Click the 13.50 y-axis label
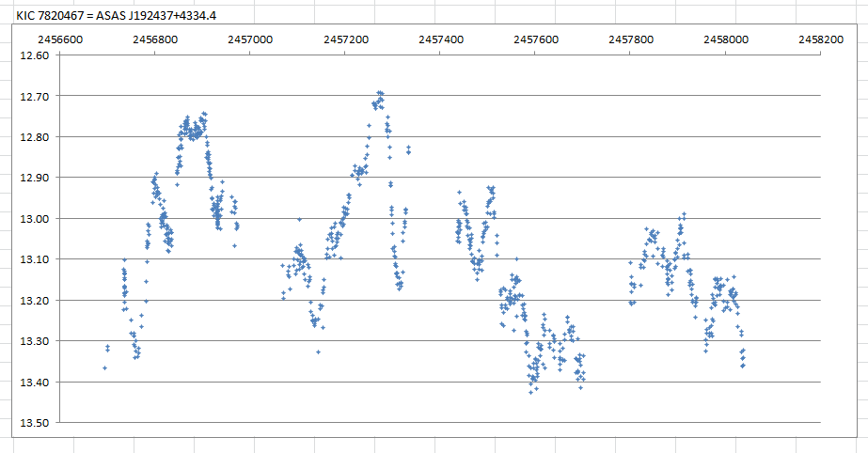The width and height of the screenshot is (868, 453). 34,423
